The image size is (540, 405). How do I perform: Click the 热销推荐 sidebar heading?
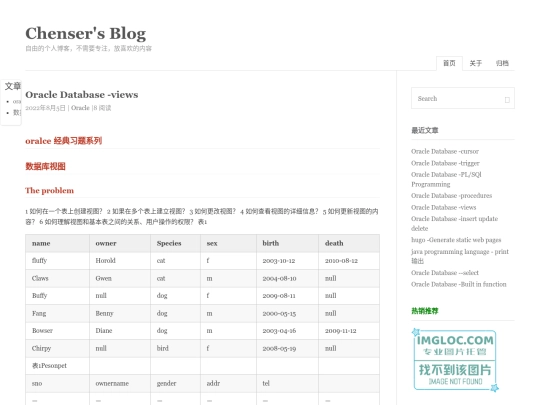click(425, 311)
